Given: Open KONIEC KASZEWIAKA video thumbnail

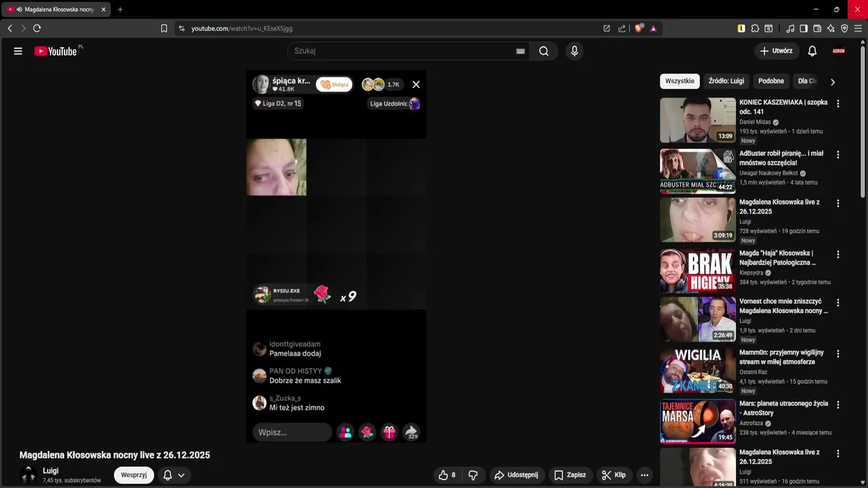Looking at the screenshot, I should point(698,120).
